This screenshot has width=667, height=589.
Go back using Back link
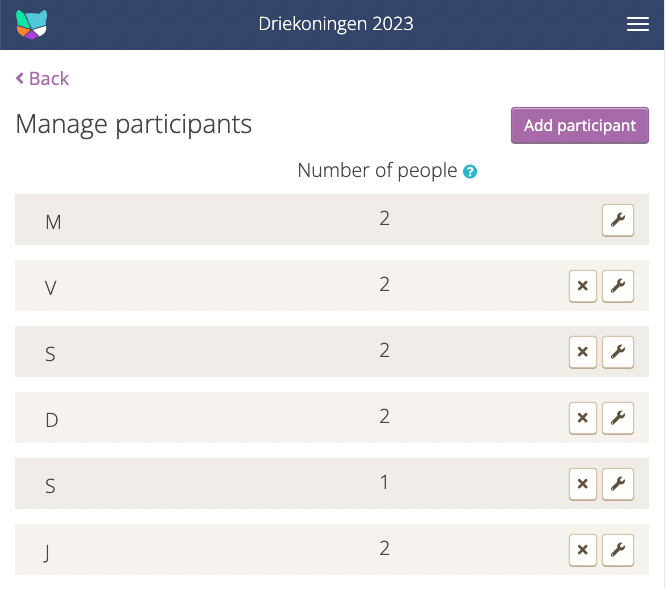point(42,79)
